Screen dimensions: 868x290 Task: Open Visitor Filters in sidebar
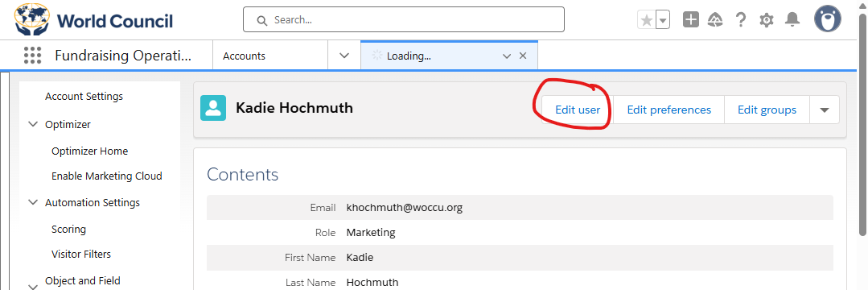(x=81, y=254)
